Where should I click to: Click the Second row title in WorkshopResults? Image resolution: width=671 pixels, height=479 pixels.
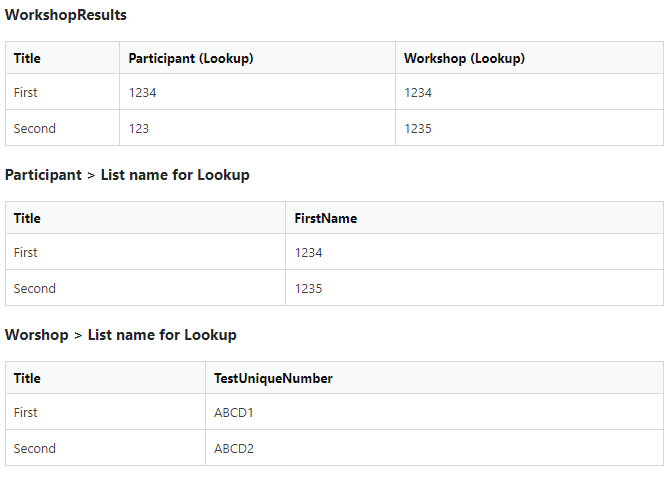coord(35,128)
